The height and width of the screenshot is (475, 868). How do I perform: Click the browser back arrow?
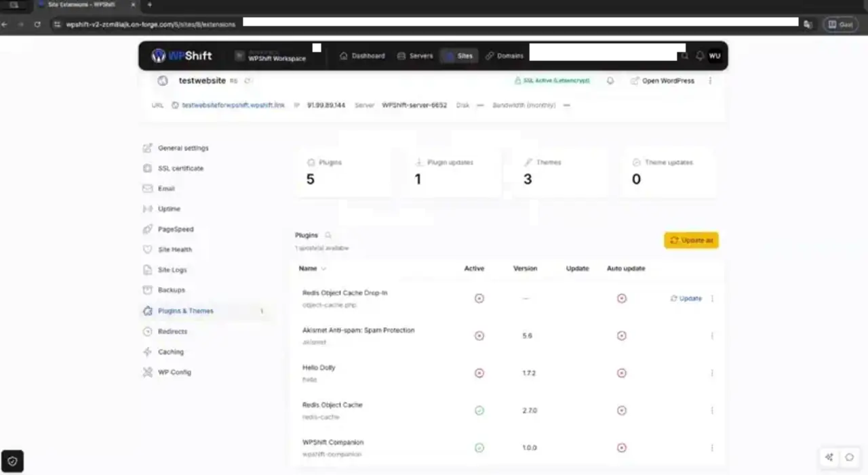coord(5,24)
